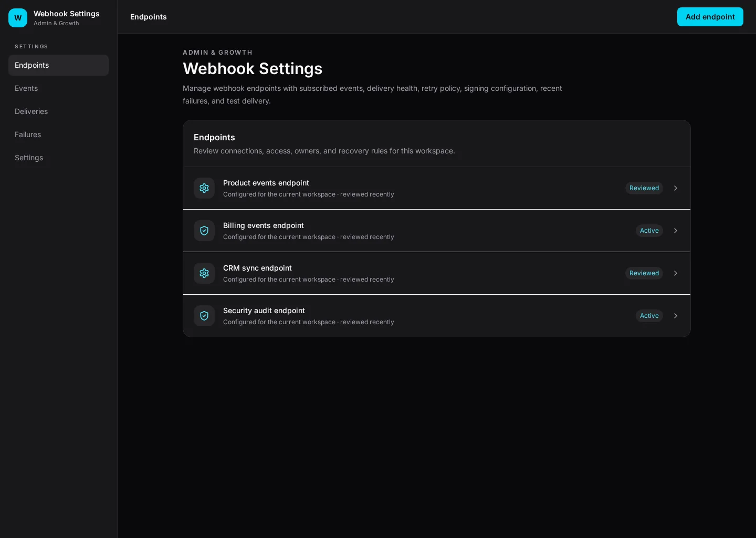Click the subtitle under CRM sync endpoint
Screen dimensions: 756x538
point(309,280)
